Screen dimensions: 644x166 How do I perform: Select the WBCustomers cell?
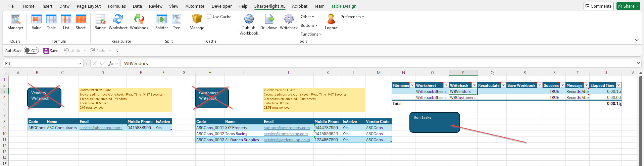click(x=463, y=98)
